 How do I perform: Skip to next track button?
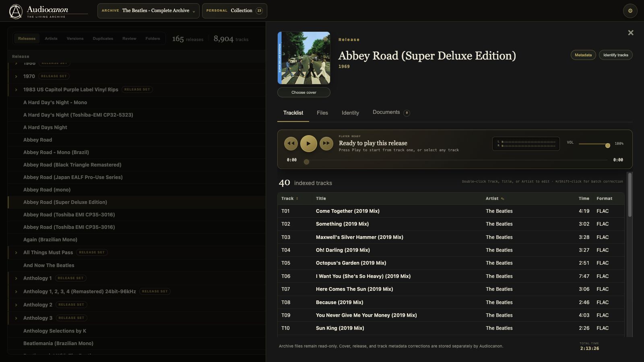pos(326,143)
